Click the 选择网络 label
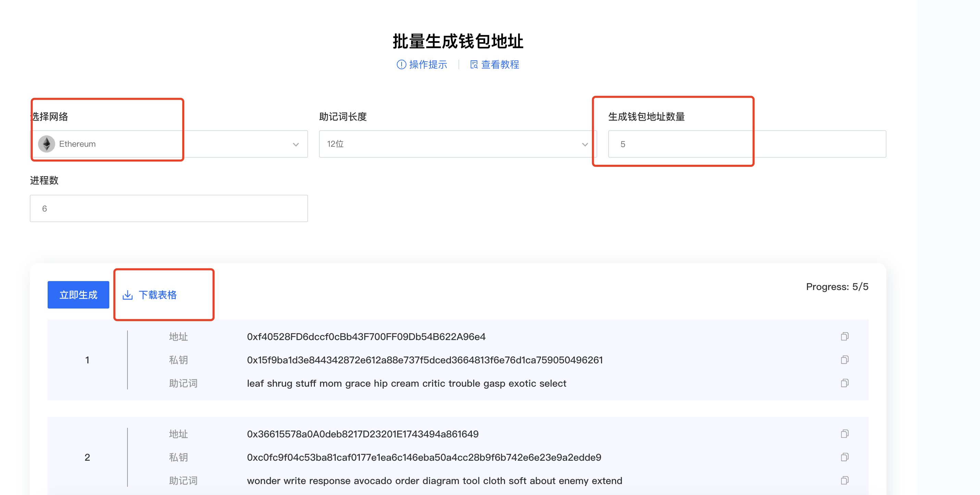Viewport: 980px width, 495px height. 49,117
